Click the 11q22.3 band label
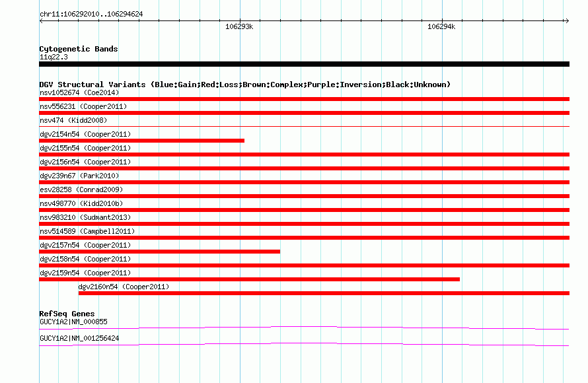Image resolution: width=588 pixels, height=383 pixels. tap(54, 57)
